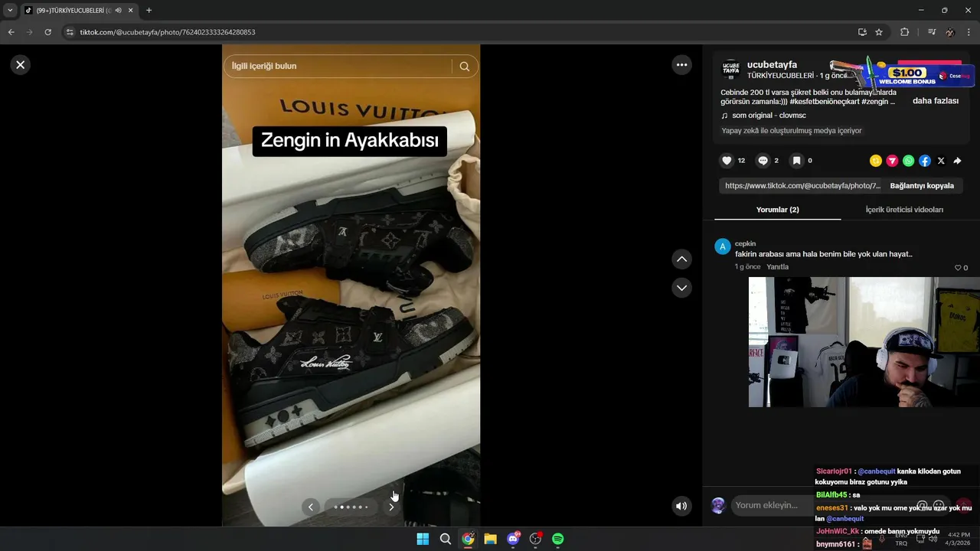980x551 pixels.
Task: Click cepkin's avatar circle
Action: (722, 246)
